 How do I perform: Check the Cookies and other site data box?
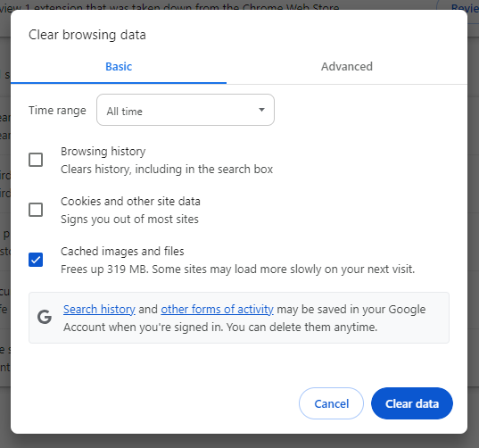click(x=36, y=210)
